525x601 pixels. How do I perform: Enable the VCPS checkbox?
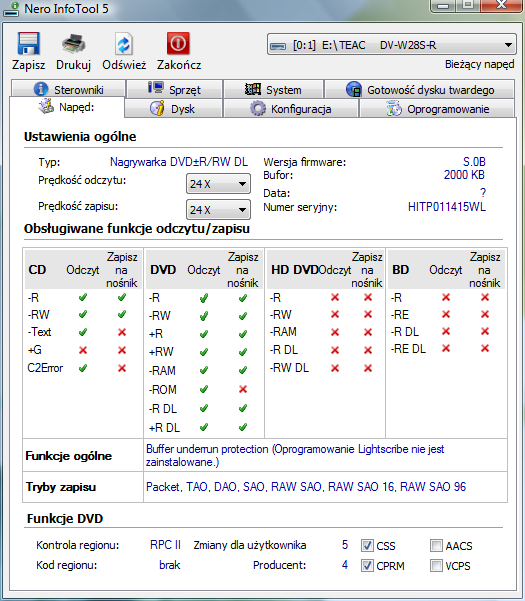436,565
